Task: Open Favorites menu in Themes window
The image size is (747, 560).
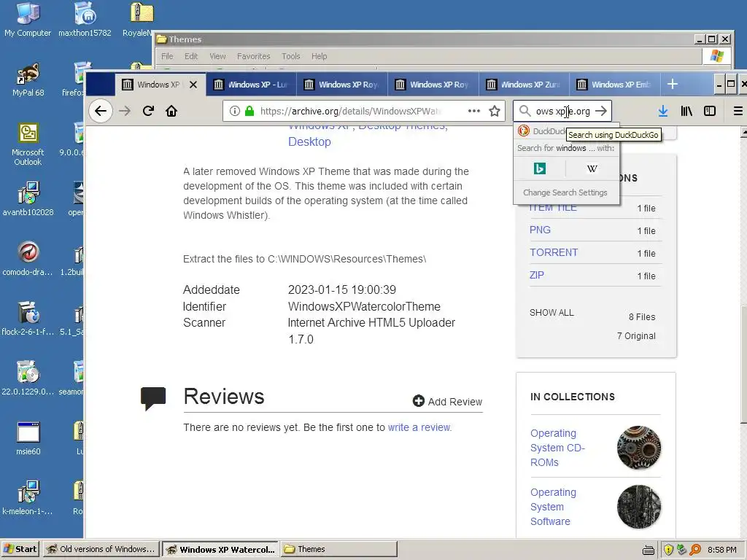Action: coord(253,56)
